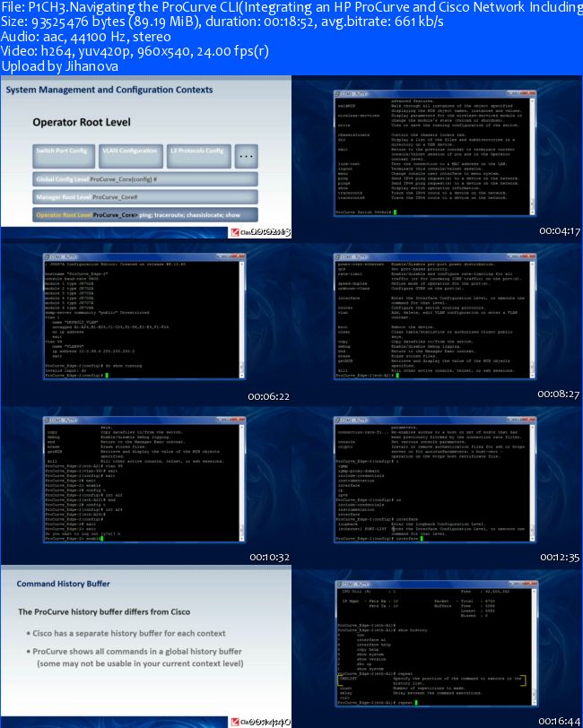Open the Command History Buffer slide thumbnail
The width and height of the screenshot is (583, 728).
(x=146, y=646)
